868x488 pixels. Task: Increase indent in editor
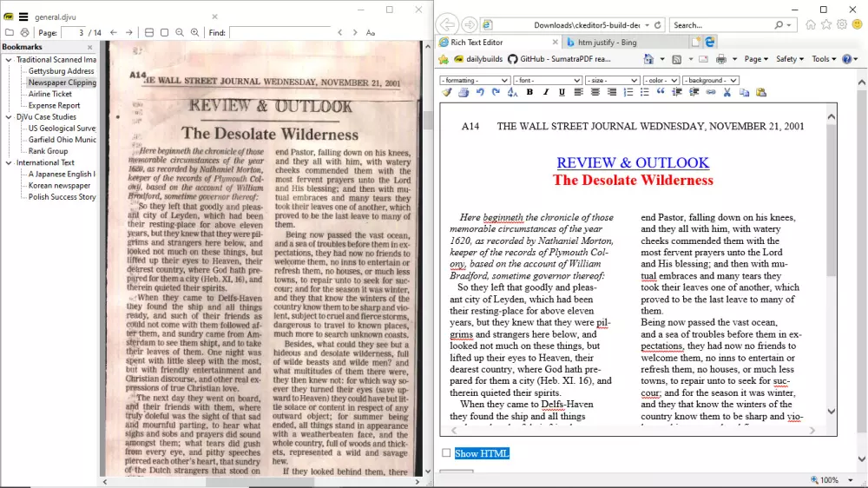click(x=694, y=93)
